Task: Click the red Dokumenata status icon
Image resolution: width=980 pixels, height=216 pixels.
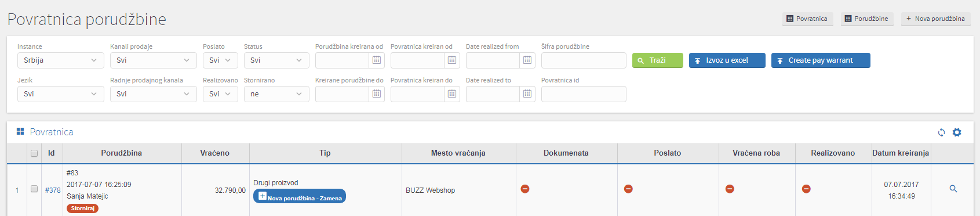Action: click(x=525, y=189)
